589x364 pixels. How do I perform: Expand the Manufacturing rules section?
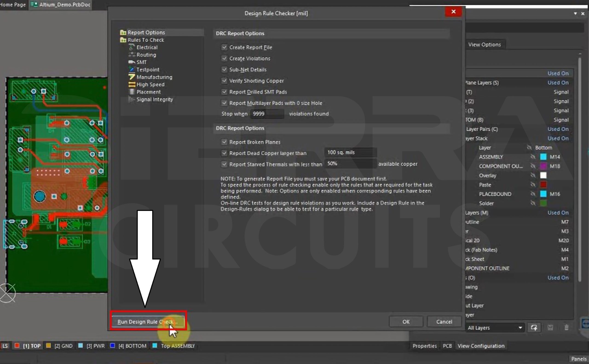click(x=154, y=77)
